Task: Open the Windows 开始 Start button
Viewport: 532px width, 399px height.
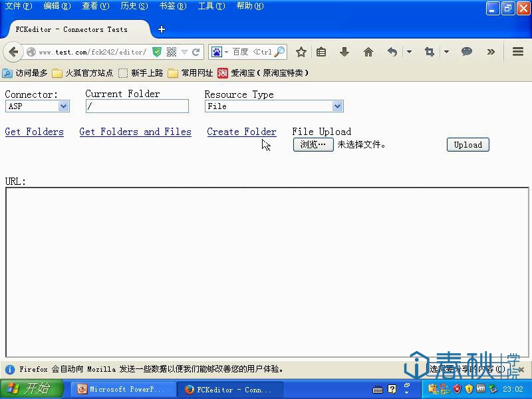Action: [32, 389]
